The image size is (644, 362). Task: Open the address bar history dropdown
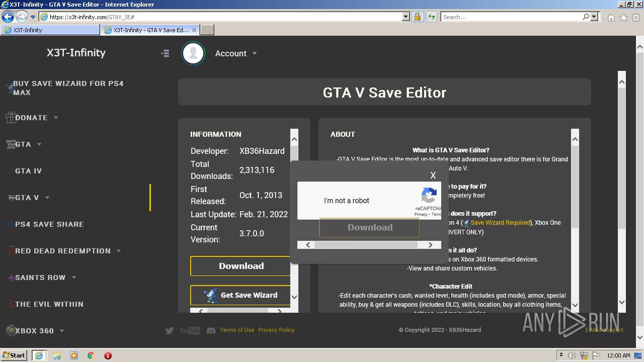click(406, 17)
